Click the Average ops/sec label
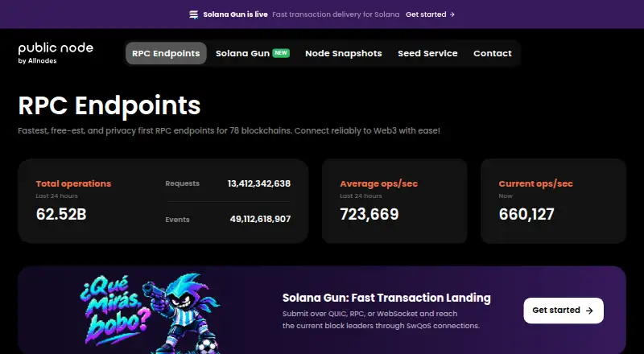 (x=378, y=183)
